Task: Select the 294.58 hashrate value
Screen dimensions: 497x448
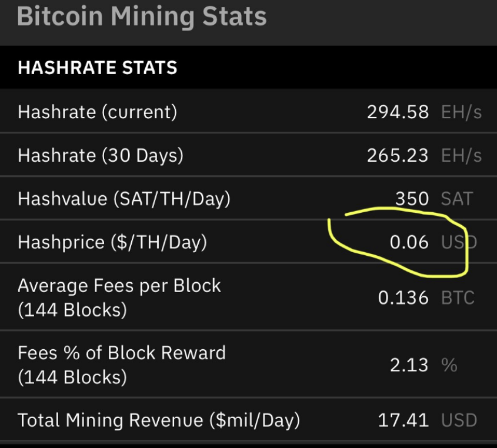Action: pos(398,112)
